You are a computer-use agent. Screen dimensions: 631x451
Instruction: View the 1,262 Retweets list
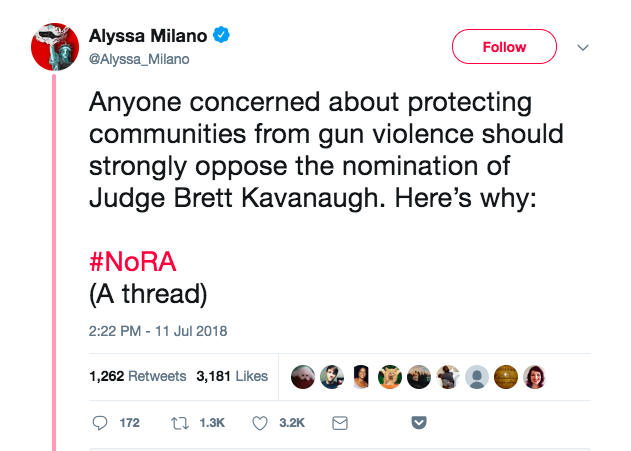point(137,376)
